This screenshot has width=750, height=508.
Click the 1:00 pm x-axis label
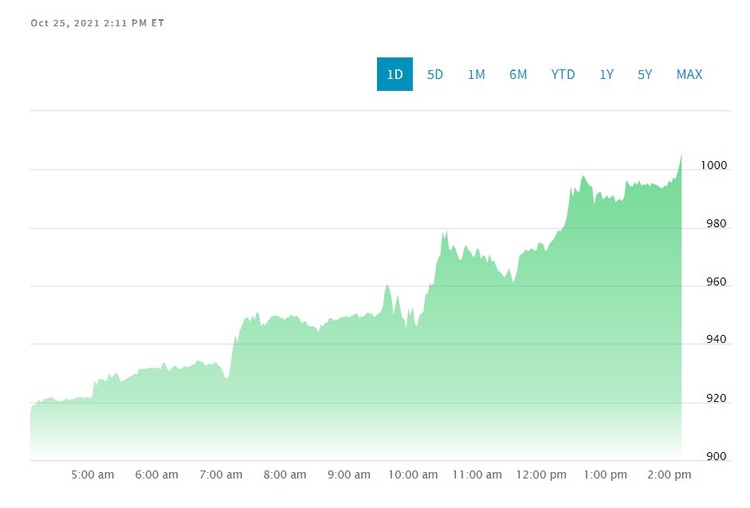point(606,475)
